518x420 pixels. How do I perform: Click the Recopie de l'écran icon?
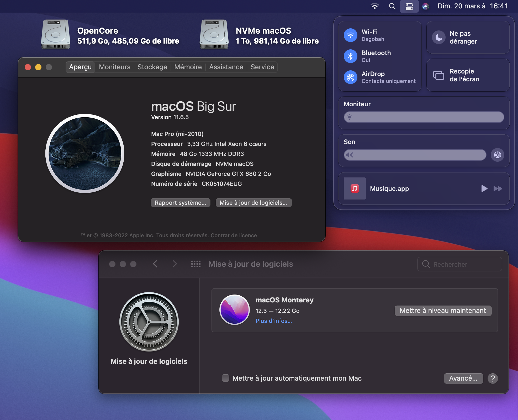click(x=438, y=75)
